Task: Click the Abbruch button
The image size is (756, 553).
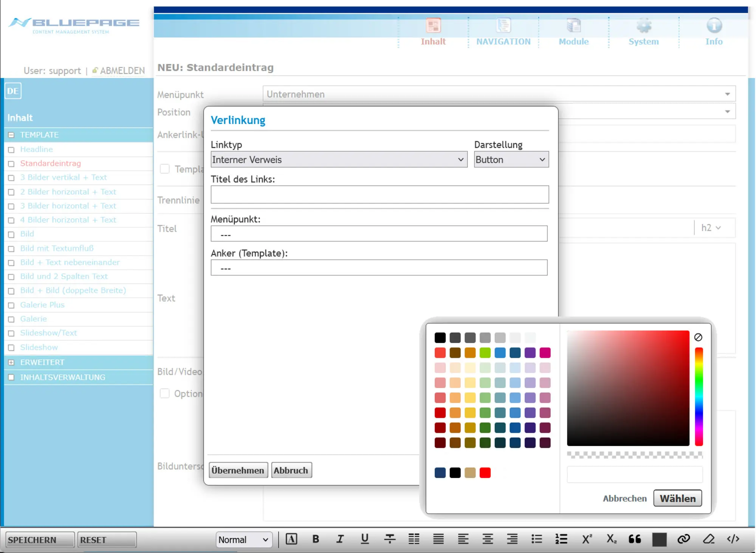Action: click(291, 470)
